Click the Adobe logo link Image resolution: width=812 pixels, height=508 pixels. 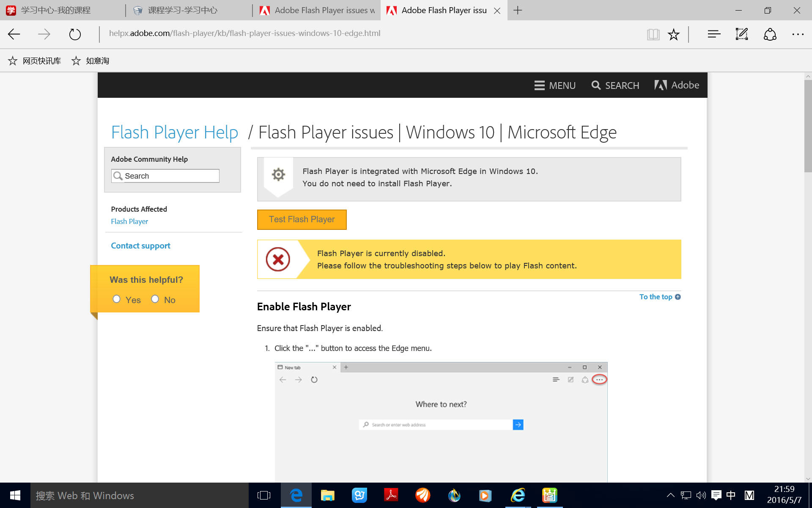click(x=677, y=85)
